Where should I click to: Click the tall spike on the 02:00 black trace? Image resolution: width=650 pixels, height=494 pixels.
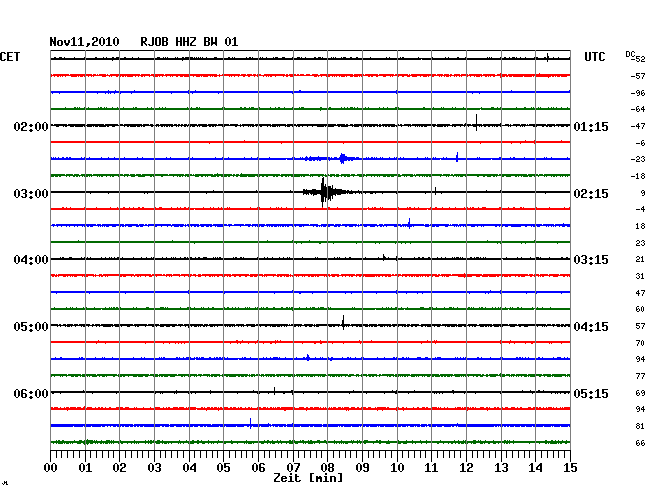[476, 122]
